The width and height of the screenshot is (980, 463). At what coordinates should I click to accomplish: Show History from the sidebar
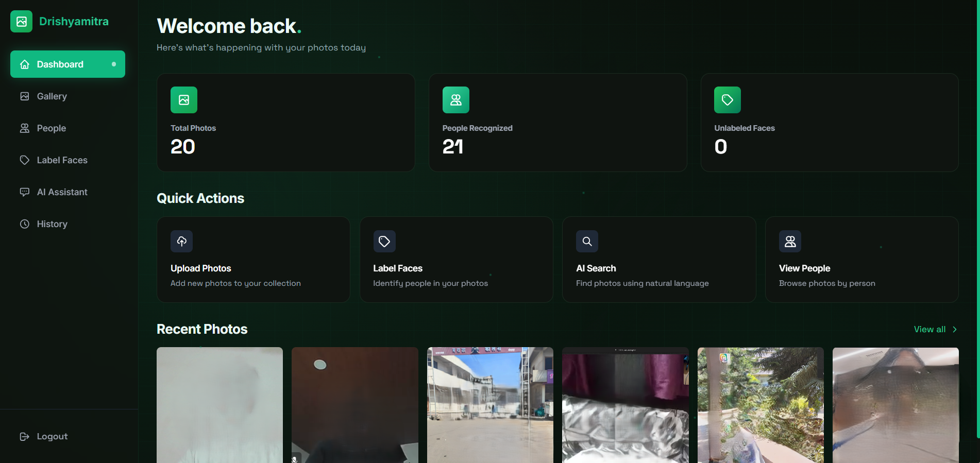coord(52,224)
